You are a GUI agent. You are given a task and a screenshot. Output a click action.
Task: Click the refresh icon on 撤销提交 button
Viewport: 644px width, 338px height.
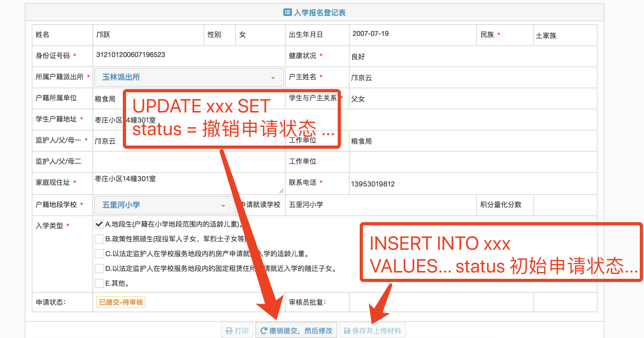pos(264,331)
